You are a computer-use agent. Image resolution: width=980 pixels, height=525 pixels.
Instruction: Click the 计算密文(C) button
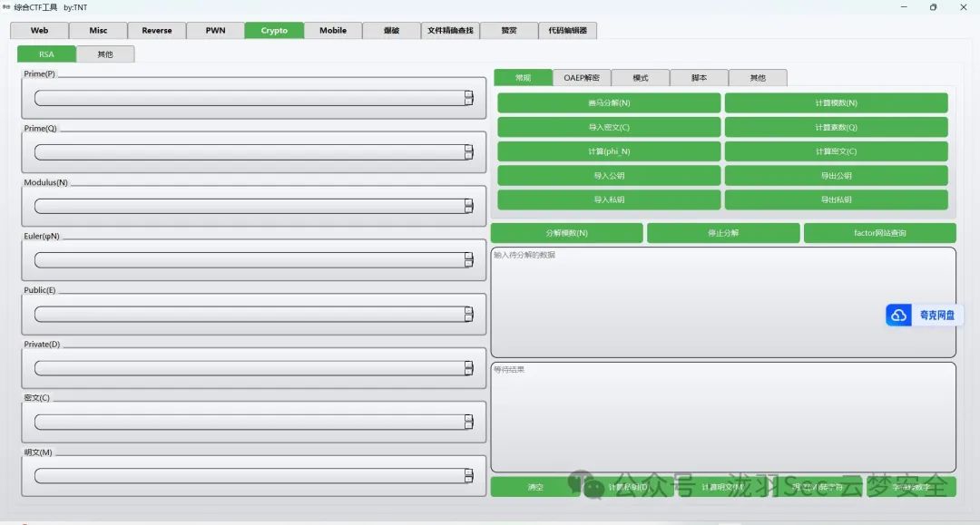coord(837,151)
